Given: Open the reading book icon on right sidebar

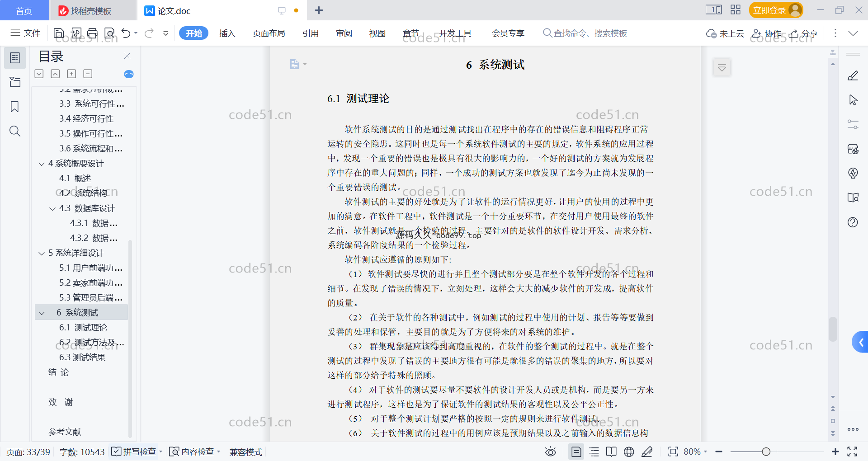Looking at the screenshot, I should tap(853, 198).
